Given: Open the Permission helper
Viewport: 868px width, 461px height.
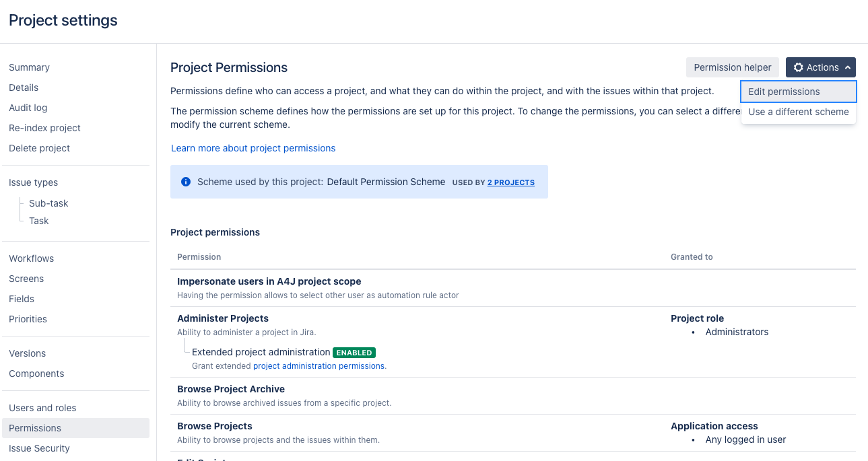Looking at the screenshot, I should click(x=733, y=67).
